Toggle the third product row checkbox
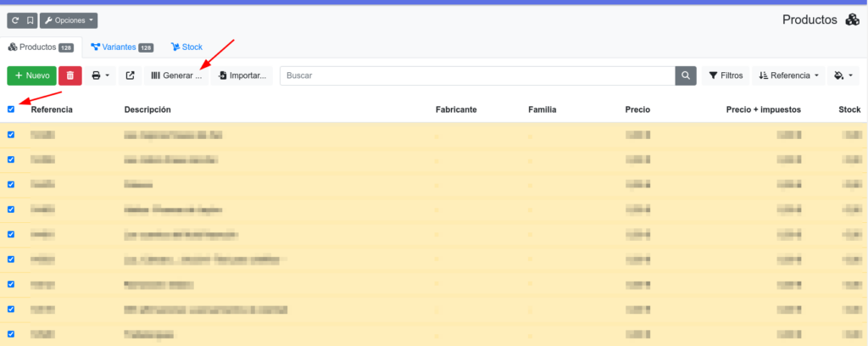This screenshot has height=346, width=868. (x=11, y=184)
